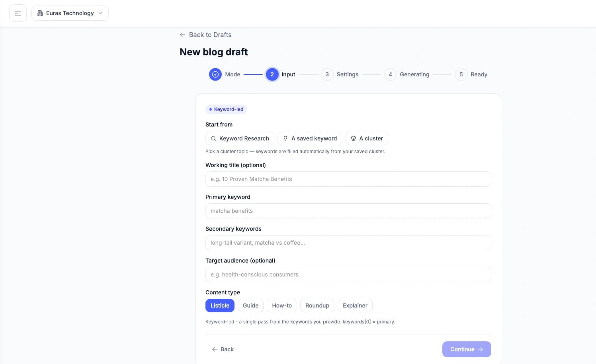The image size is (596, 364).
Task: Click the Back to Drafts link
Action: pos(205,35)
